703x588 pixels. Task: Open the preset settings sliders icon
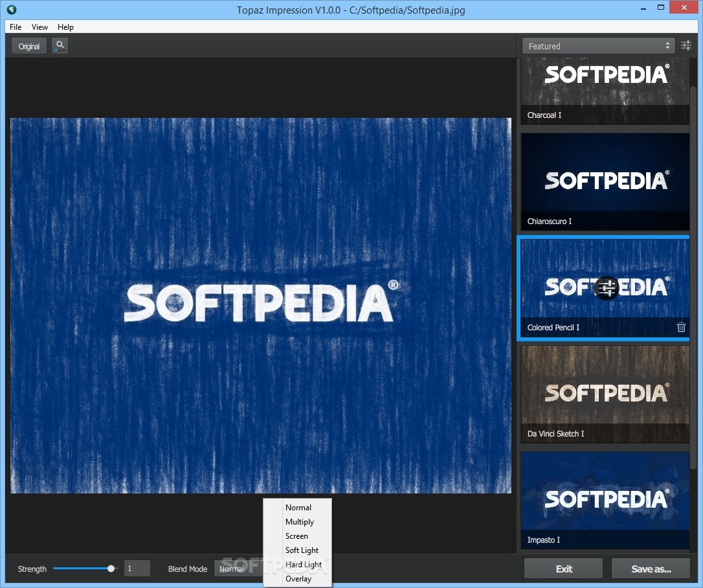[686, 46]
